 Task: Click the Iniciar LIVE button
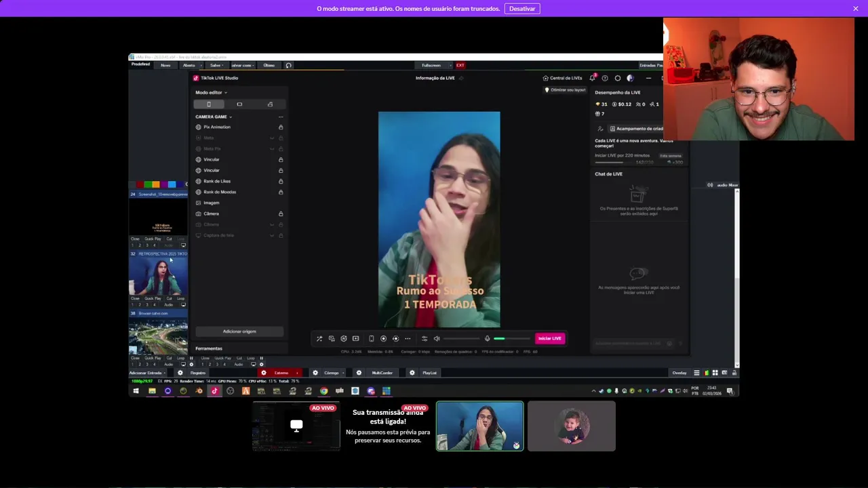click(x=549, y=338)
